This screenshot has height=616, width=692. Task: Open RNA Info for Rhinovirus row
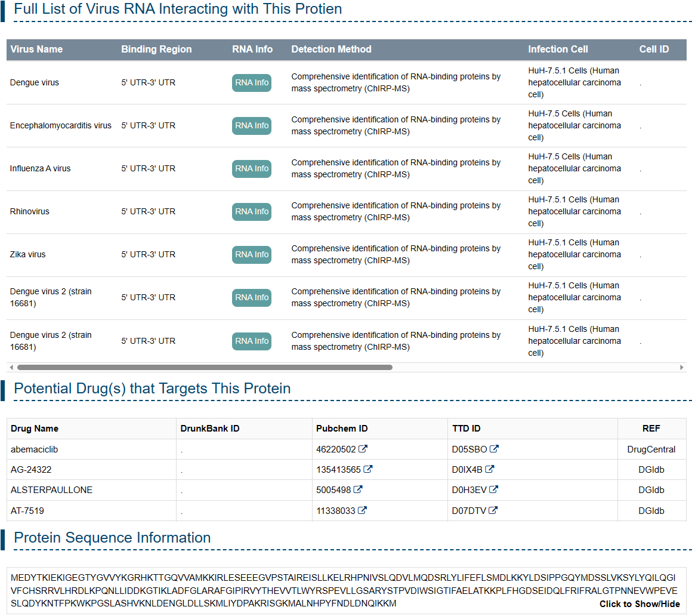point(252,212)
